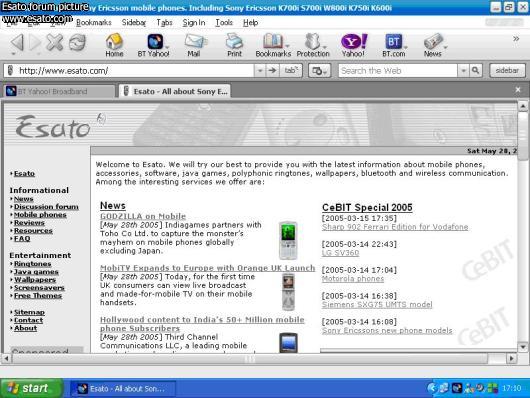
Task: Click the Forward navigation arrow
Action: 35,43
